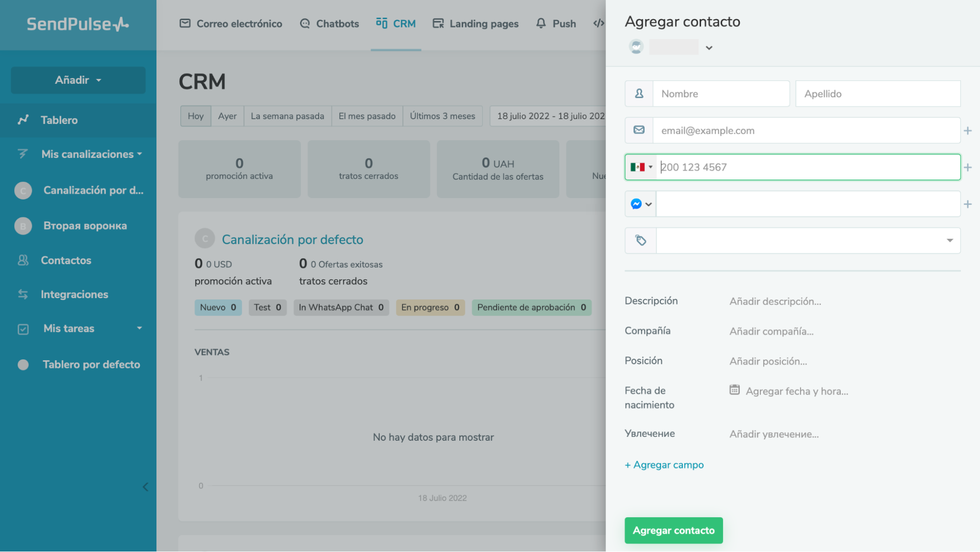
Task: Click Añadir posición field
Action: click(768, 361)
